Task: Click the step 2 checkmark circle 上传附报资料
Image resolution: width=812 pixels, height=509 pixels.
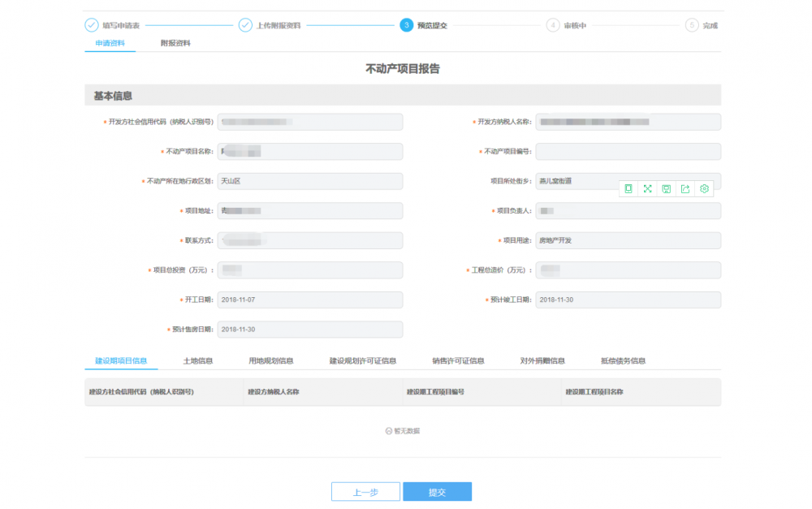Action: coord(245,25)
